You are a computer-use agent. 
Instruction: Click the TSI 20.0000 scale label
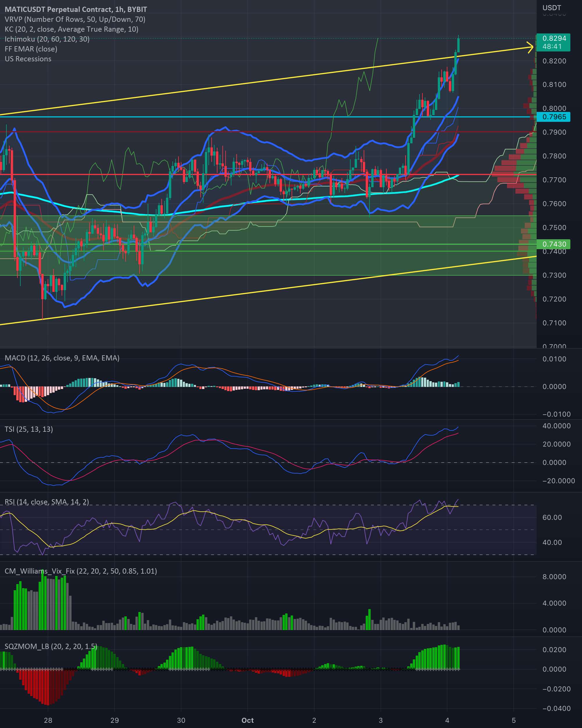click(x=556, y=444)
